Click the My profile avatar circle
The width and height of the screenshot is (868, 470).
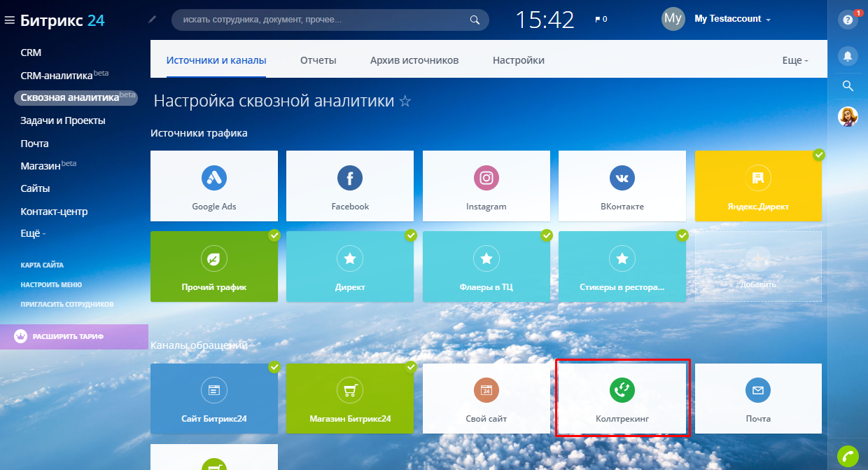coord(673,19)
